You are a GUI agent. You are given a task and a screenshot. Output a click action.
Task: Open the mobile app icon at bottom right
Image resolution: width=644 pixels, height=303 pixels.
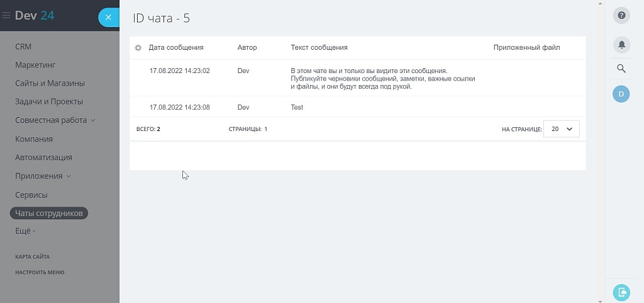tap(621, 292)
